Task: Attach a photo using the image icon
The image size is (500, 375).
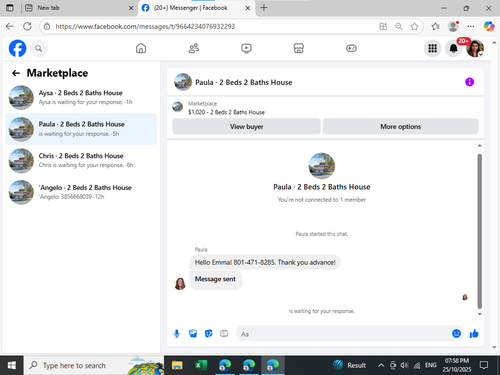Action: pos(193,333)
